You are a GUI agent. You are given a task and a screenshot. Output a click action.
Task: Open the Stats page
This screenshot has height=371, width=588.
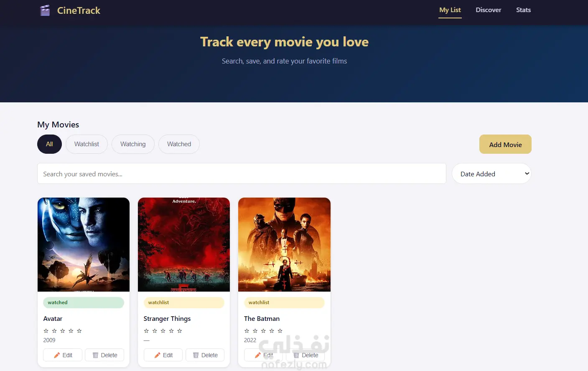(523, 10)
